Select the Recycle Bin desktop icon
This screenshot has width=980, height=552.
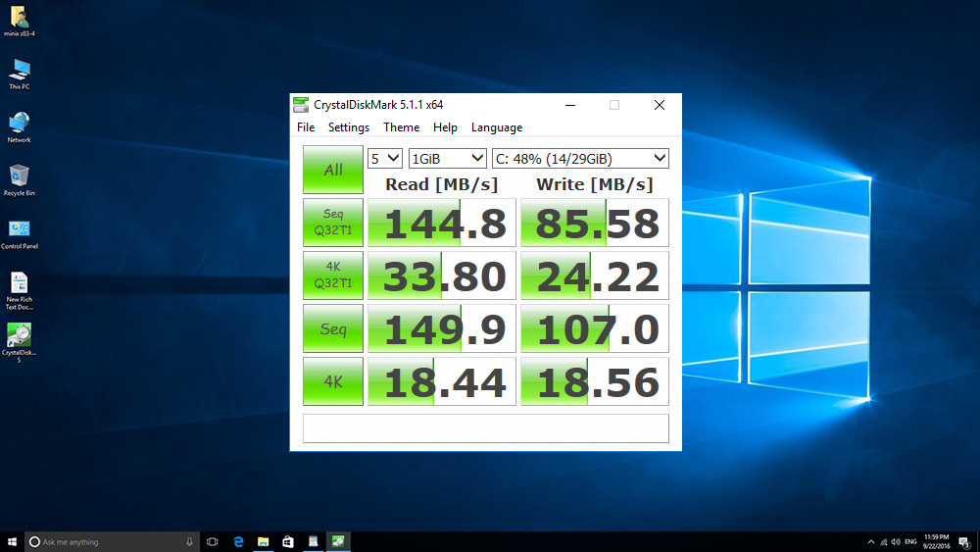click(19, 177)
